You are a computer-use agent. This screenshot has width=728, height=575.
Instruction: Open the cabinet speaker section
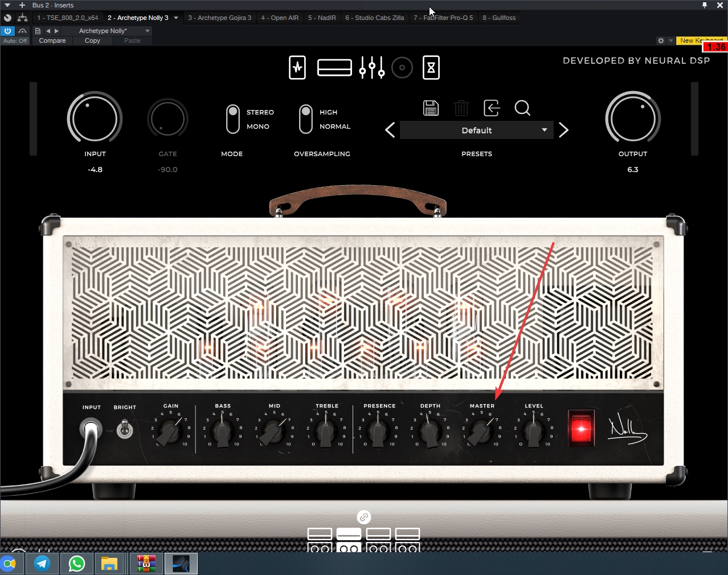click(x=402, y=68)
